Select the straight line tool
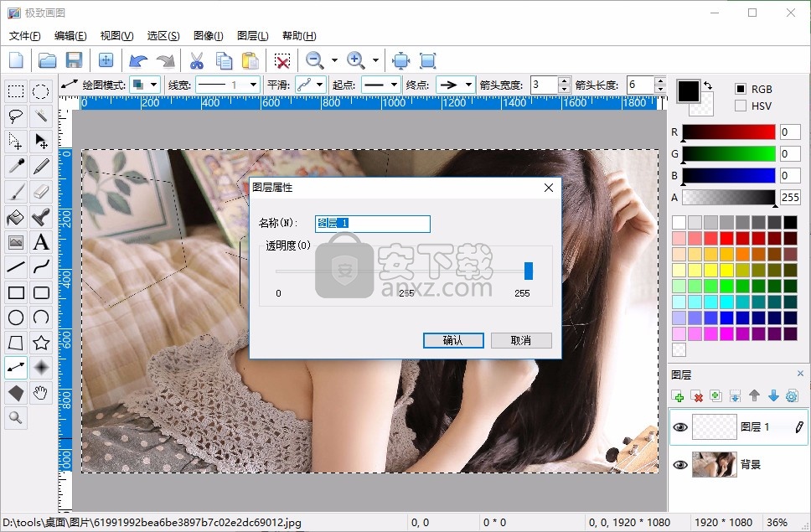The height and width of the screenshot is (532, 811). 16,266
